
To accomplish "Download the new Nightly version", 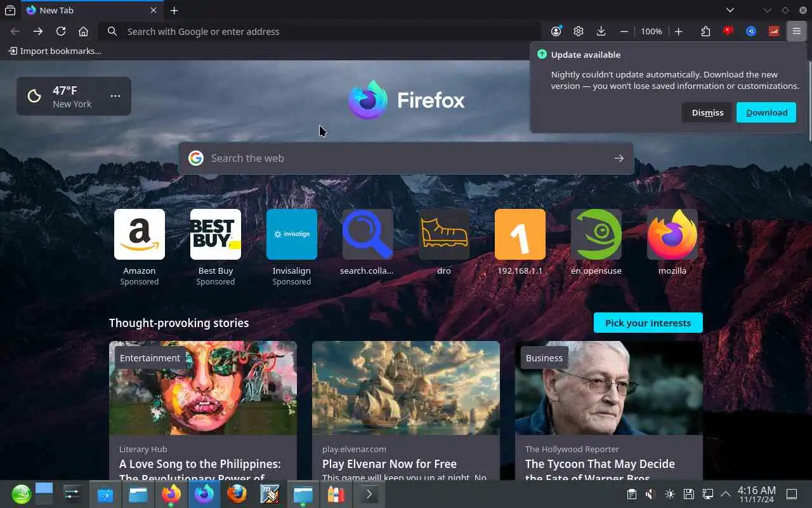I will pos(766,112).
